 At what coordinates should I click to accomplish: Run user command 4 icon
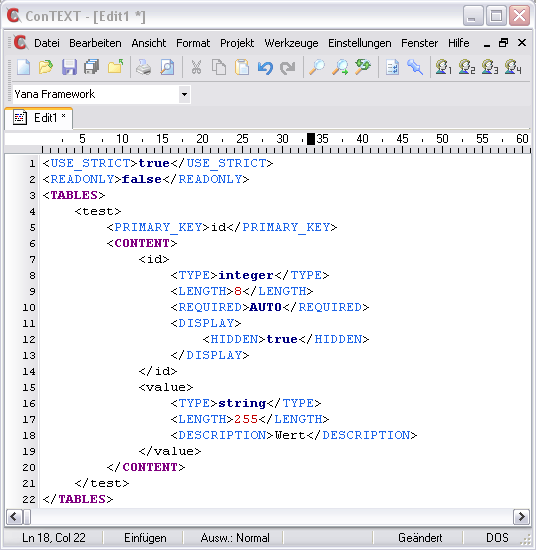click(x=512, y=67)
